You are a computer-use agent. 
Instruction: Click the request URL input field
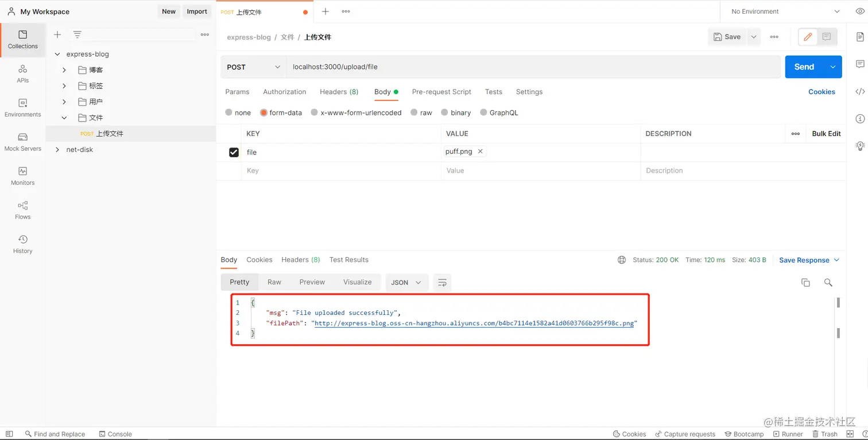point(533,67)
